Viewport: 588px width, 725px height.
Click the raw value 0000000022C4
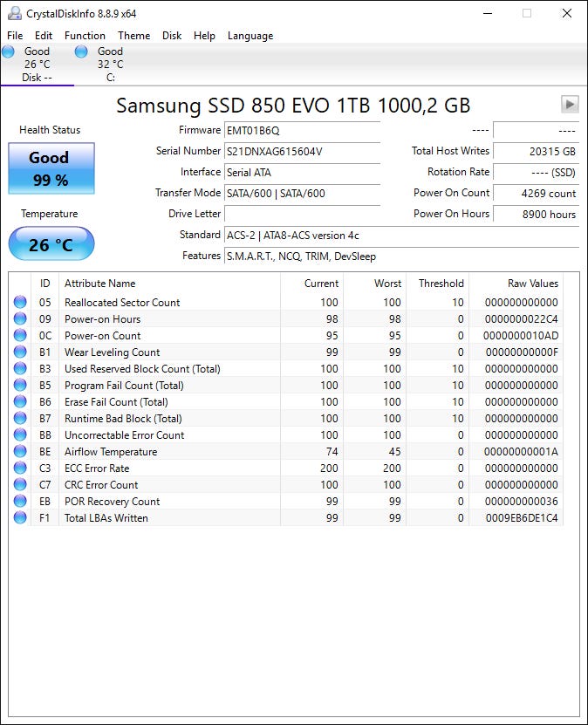pos(522,319)
